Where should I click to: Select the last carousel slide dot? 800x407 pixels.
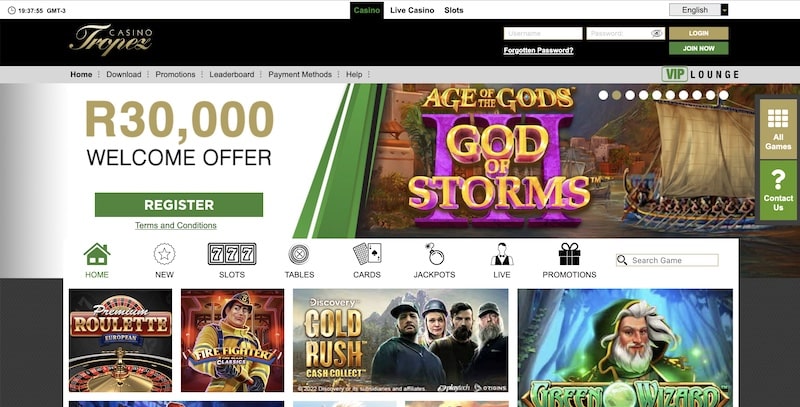pyautogui.click(x=723, y=95)
